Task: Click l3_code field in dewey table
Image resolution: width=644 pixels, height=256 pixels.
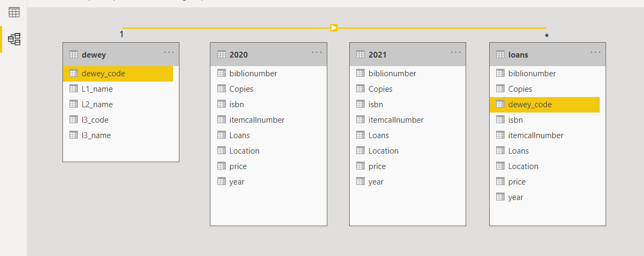Action: pos(95,120)
